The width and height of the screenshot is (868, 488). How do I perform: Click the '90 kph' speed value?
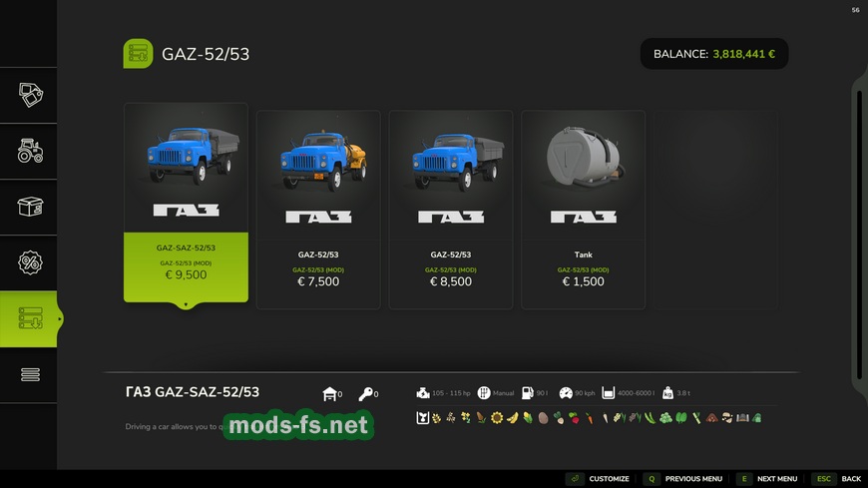pos(585,393)
